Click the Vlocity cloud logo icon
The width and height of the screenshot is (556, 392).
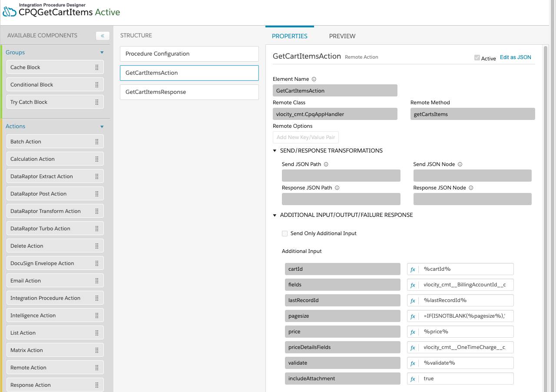point(10,11)
